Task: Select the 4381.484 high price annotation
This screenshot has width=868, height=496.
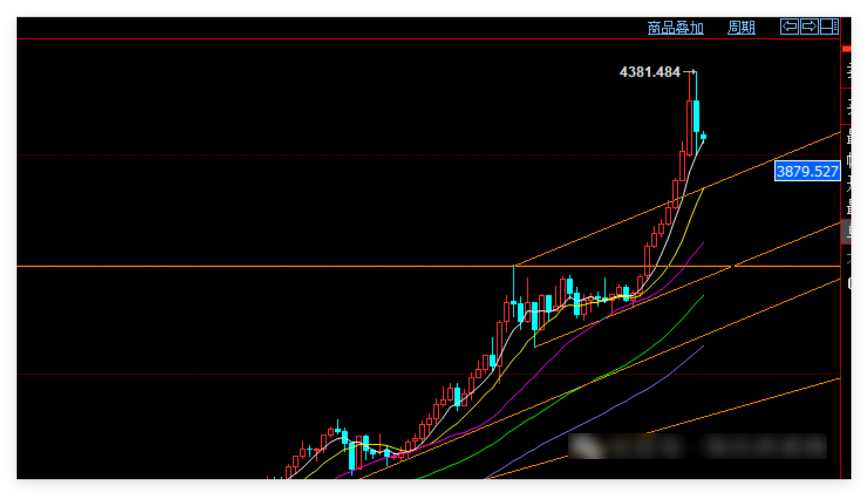Action: click(649, 72)
